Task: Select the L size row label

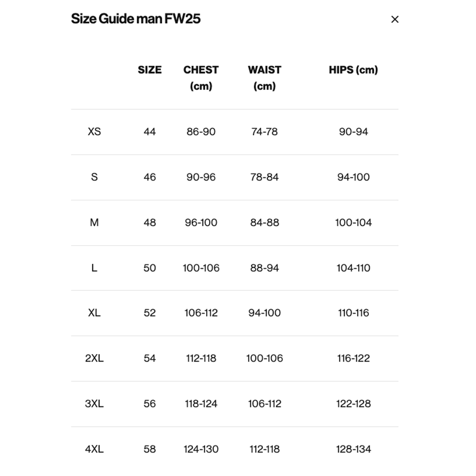Action: [94, 268]
